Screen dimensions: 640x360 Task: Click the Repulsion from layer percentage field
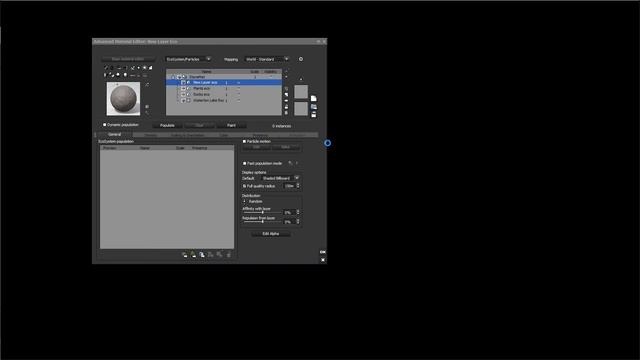pyautogui.click(x=289, y=222)
